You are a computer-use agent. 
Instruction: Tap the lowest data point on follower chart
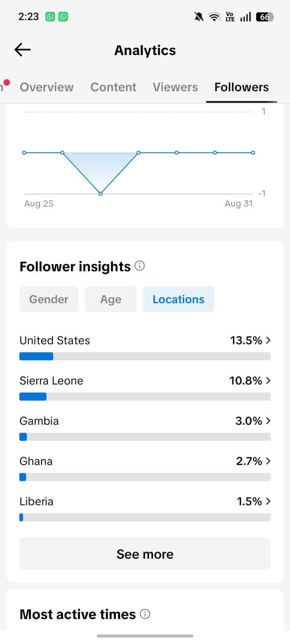coord(100,194)
